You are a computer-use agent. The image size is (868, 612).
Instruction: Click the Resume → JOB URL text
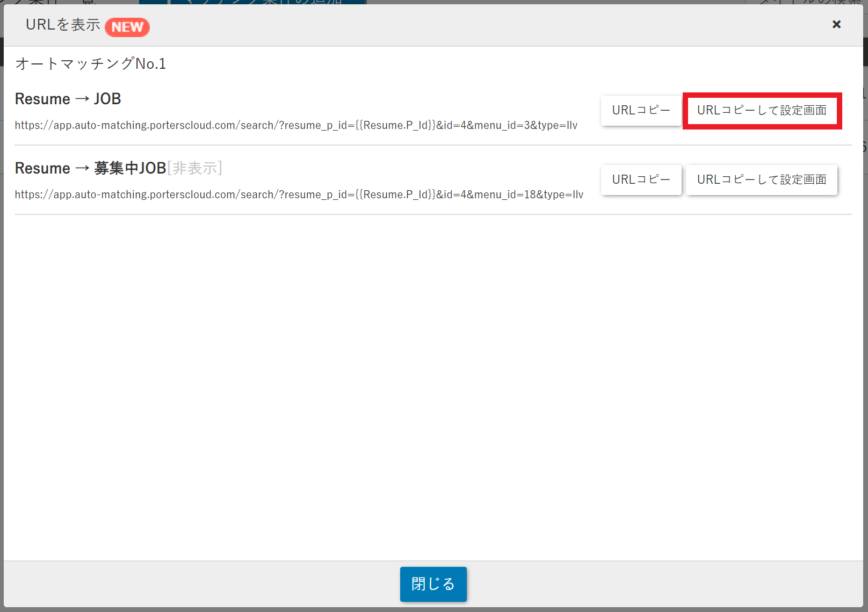point(295,125)
